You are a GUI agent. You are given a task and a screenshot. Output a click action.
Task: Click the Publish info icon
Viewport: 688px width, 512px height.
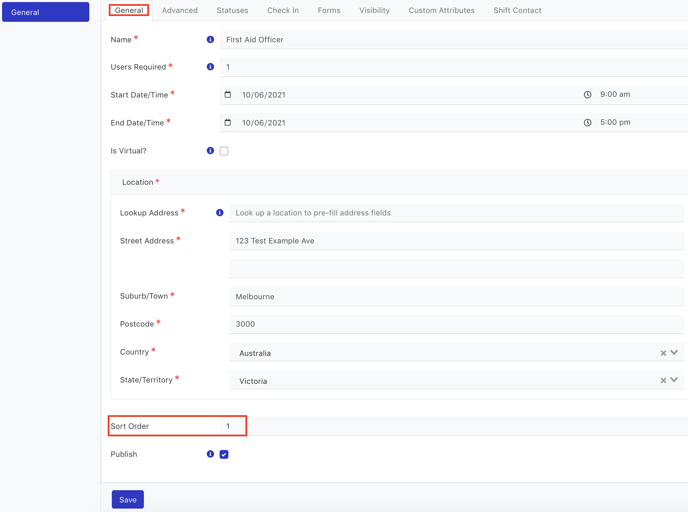[210, 454]
